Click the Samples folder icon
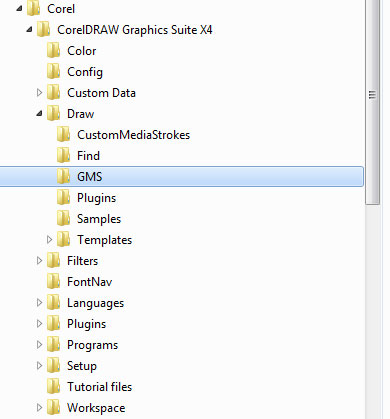The width and height of the screenshot is (390, 419). click(63, 218)
